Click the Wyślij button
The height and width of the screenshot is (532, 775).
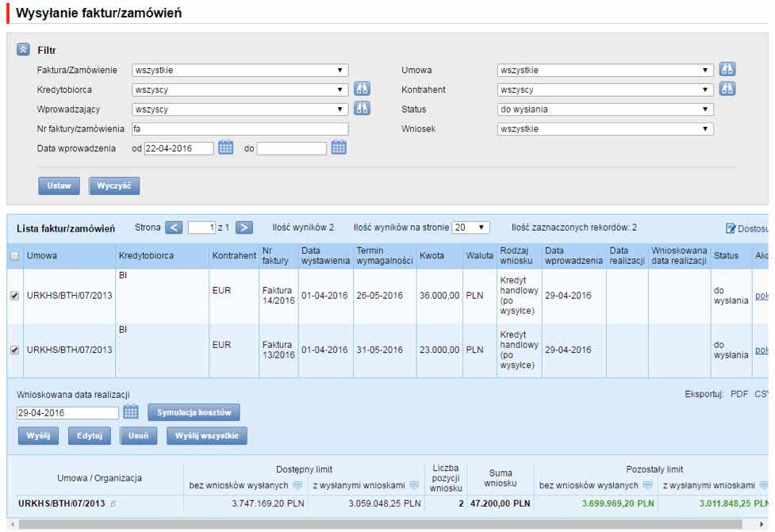(x=39, y=436)
